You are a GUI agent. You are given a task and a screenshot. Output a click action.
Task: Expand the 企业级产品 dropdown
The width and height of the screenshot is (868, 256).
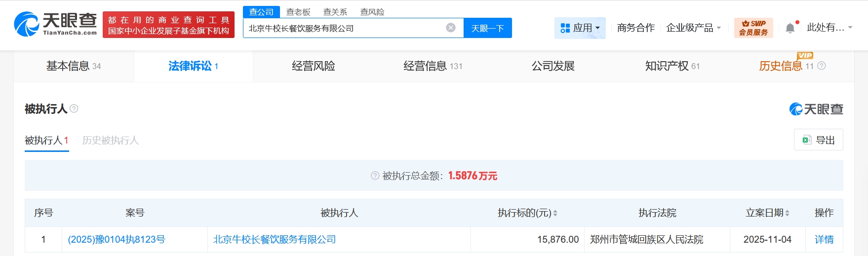click(x=693, y=28)
